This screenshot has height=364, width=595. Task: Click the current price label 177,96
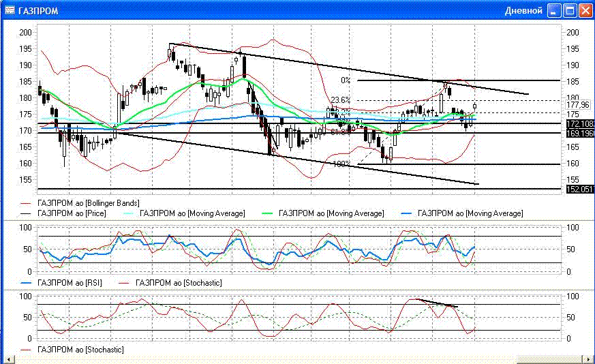pos(578,105)
